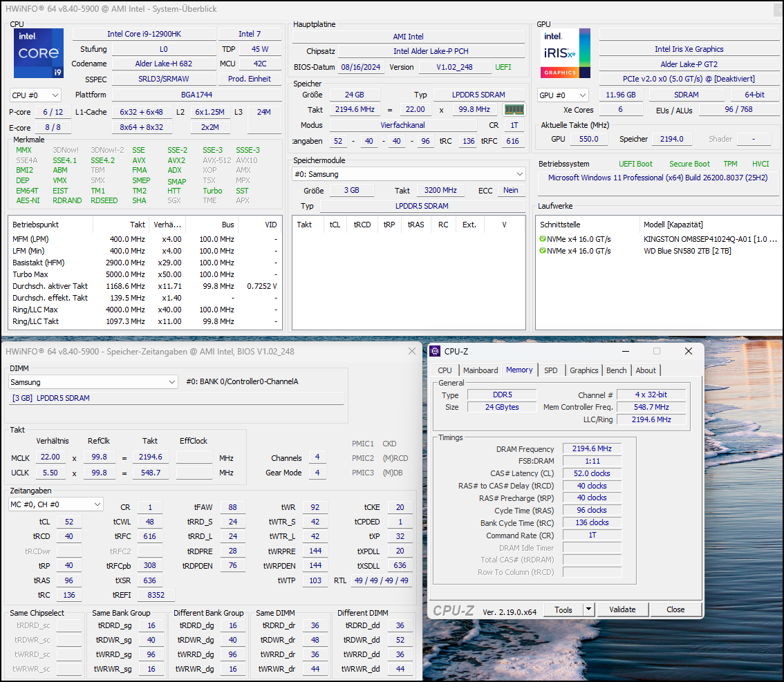Click the tRFC value 616 in timings window

point(150,536)
